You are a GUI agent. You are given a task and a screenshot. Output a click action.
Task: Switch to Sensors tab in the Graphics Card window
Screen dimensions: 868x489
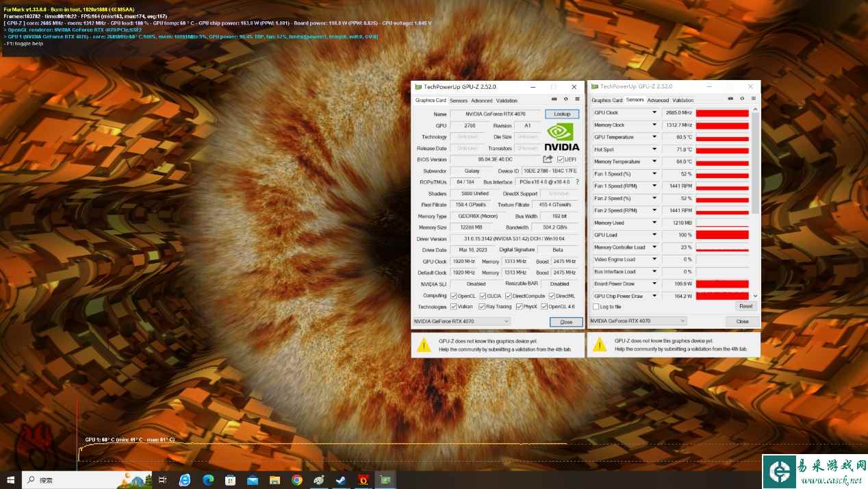click(459, 101)
